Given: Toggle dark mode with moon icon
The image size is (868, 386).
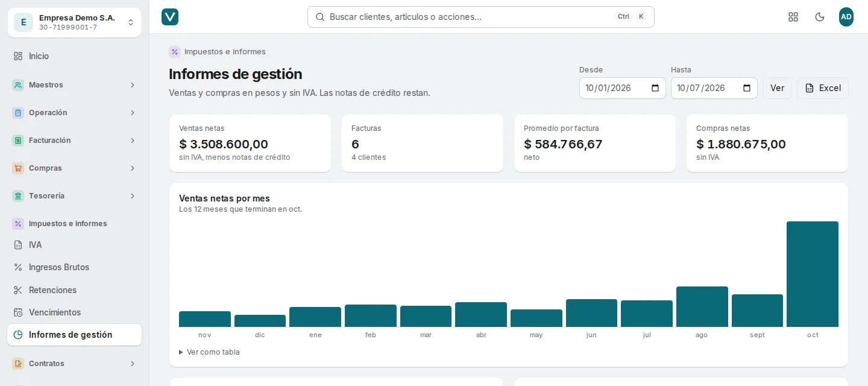Looking at the screenshot, I should point(820,17).
